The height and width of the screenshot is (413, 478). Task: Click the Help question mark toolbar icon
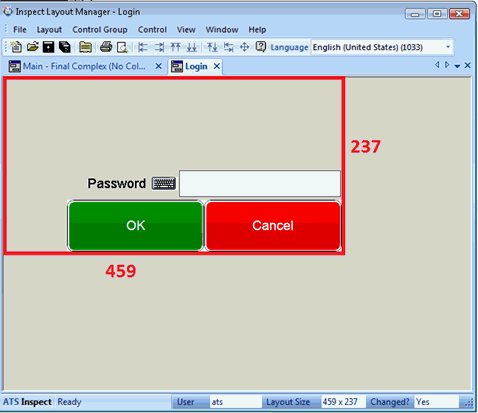pyautogui.click(x=261, y=47)
